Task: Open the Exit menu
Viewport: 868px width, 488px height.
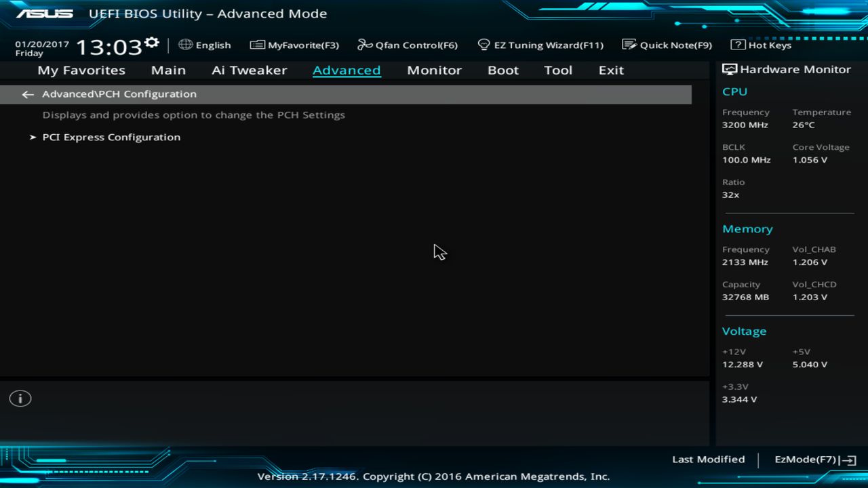Action: coord(610,70)
